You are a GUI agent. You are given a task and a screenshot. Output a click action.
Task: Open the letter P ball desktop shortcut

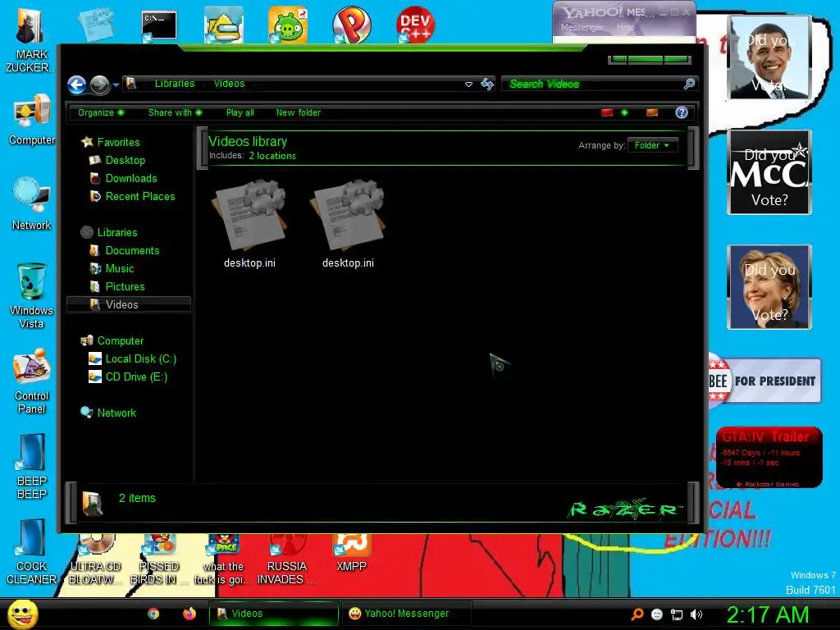[351, 25]
